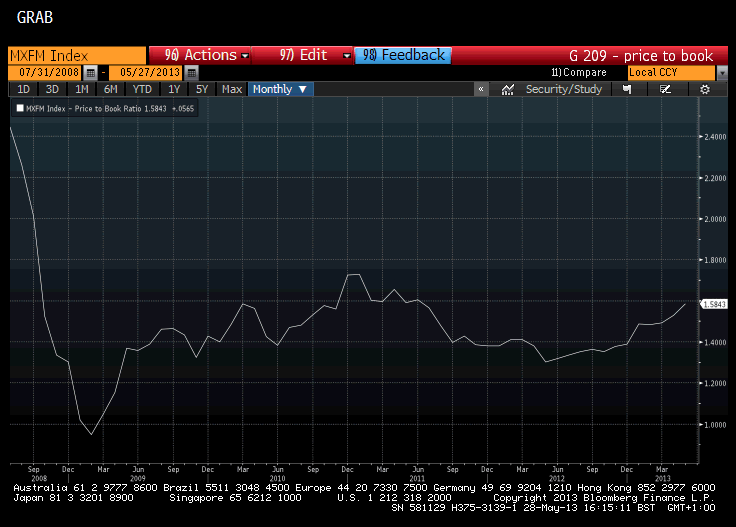This screenshot has height=527, width=736.
Task: Open the Security/Study label button
Action: pyautogui.click(x=564, y=89)
